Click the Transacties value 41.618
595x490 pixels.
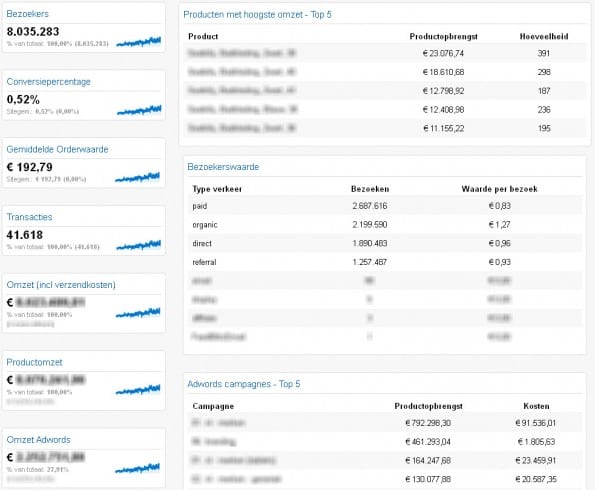25,235
